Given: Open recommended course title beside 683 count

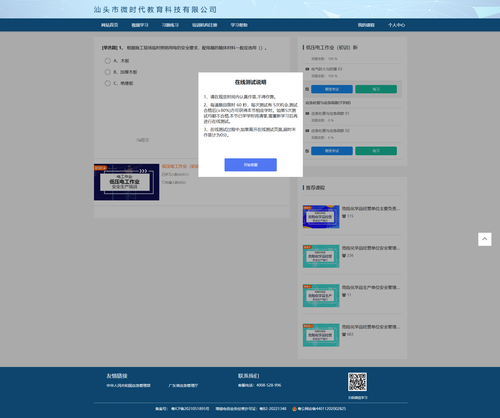Looking at the screenshot, I should pos(371,327).
